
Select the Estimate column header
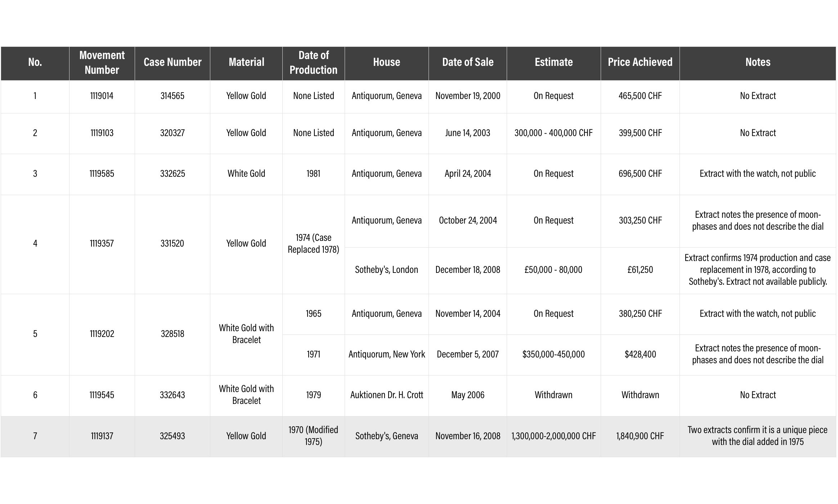pyautogui.click(x=554, y=62)
